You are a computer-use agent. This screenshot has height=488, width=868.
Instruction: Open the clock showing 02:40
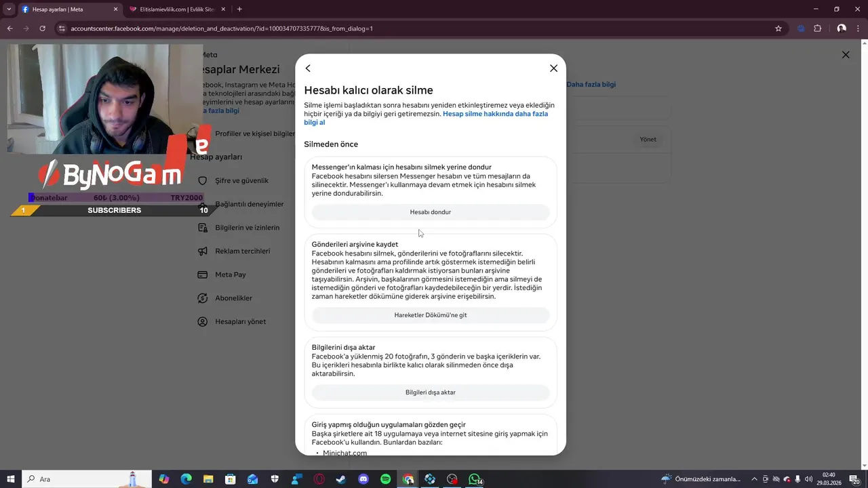pyautogui.click(x=829, y=479)
